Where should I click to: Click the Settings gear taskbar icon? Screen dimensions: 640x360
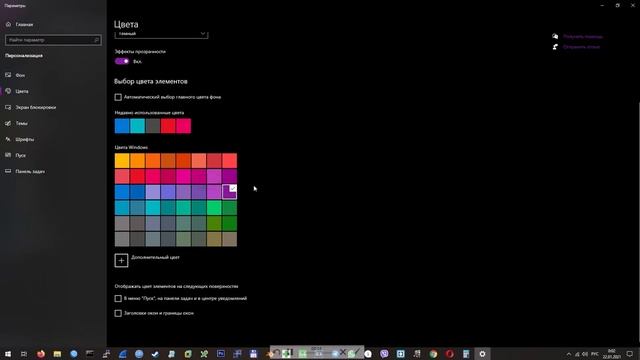(482, 354)
